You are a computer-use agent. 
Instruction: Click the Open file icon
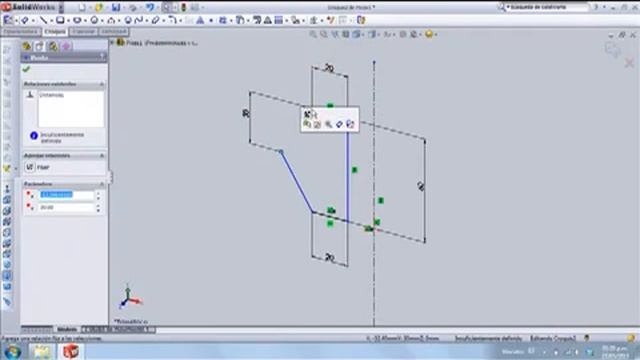click(99, 7)
